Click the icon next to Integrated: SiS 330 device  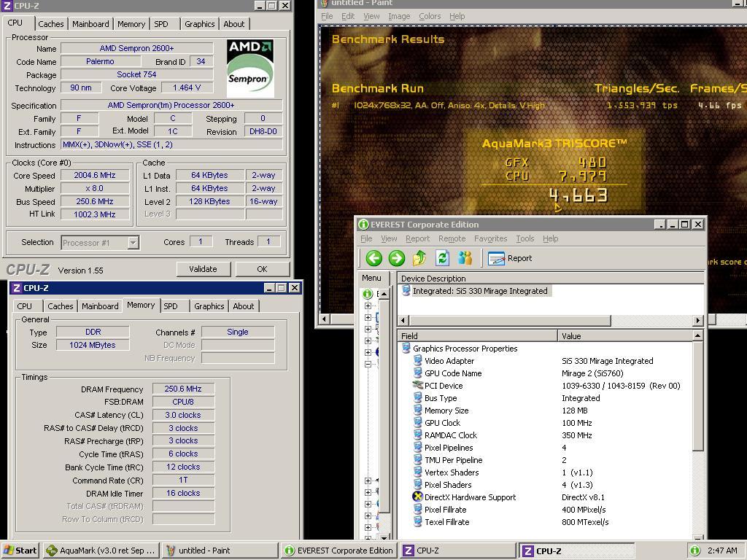tap(406, 290)
